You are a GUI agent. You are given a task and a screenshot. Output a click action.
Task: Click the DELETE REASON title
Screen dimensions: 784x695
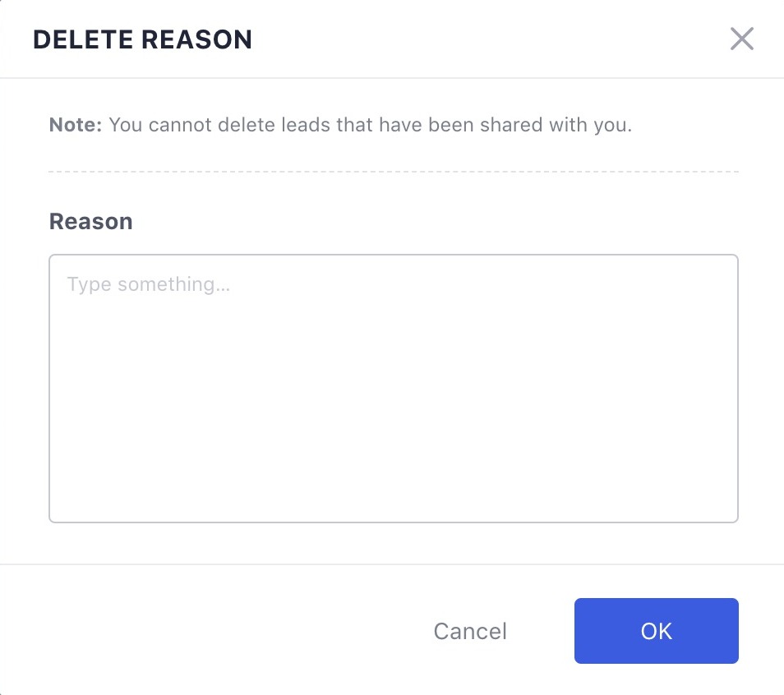pyautogui.click(x=142, y=39)
